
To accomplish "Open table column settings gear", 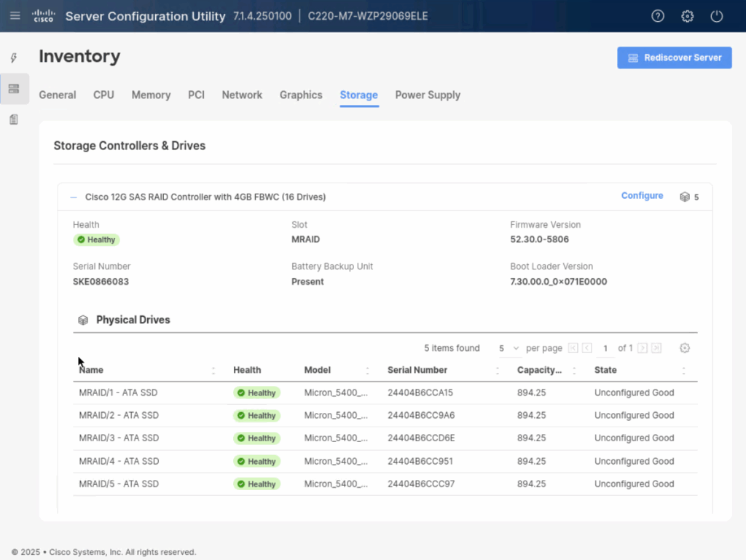I will [x=685, y=348].
